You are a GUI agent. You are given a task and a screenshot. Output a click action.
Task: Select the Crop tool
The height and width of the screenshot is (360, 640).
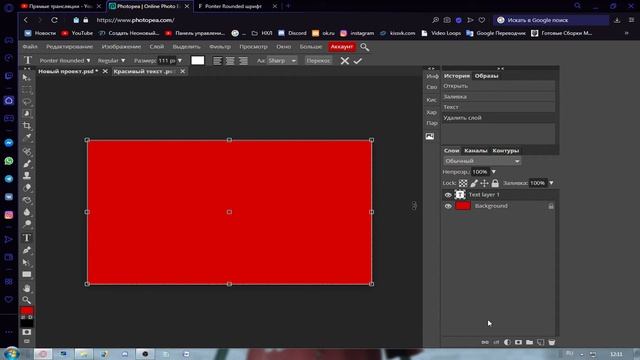click(27, 125)
